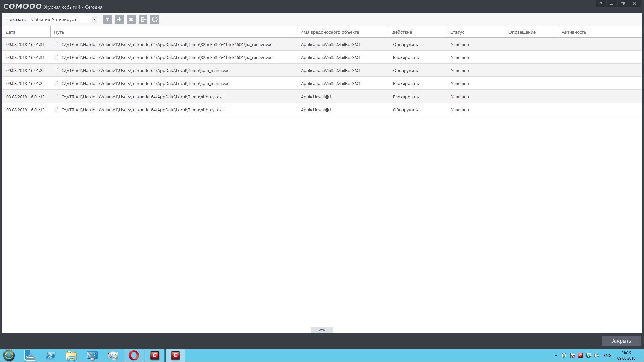Click the ENG language indicator
Viewport: 644px width, 362px height.
[607, 355]
